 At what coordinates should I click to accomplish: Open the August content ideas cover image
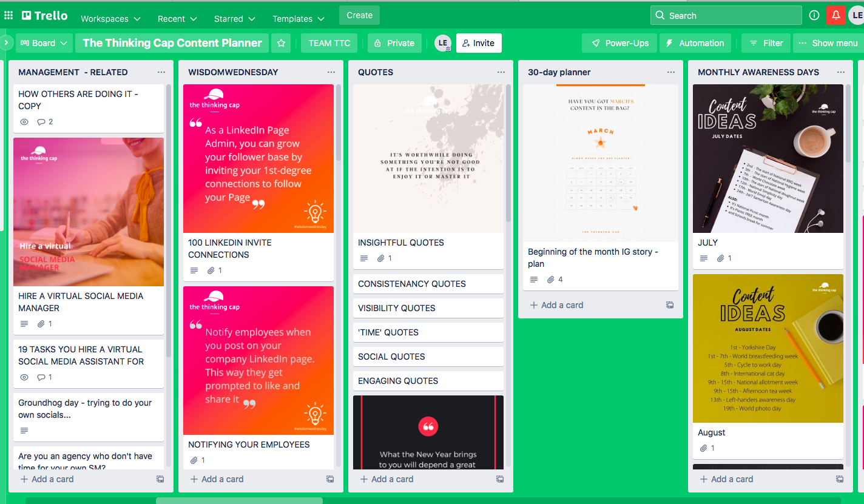768,348
